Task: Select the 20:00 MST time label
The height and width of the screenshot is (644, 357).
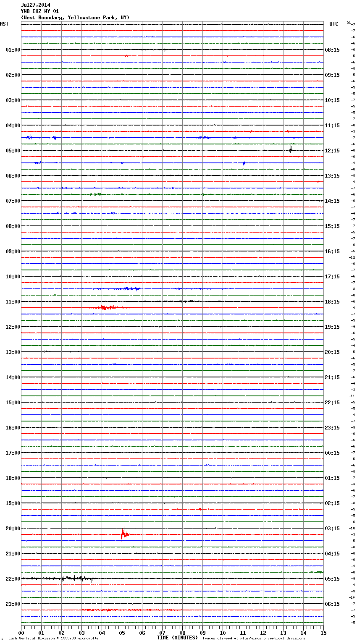Action: click(13, 529)
